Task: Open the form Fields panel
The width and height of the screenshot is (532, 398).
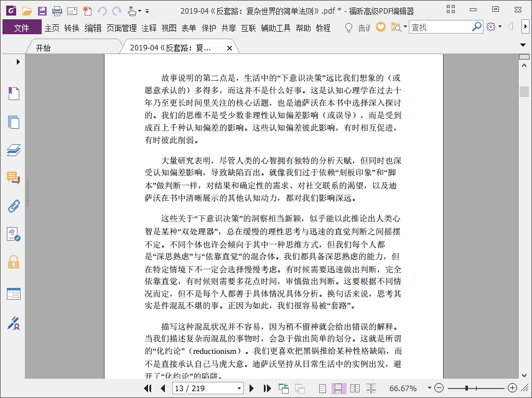Action: [14, 294]
